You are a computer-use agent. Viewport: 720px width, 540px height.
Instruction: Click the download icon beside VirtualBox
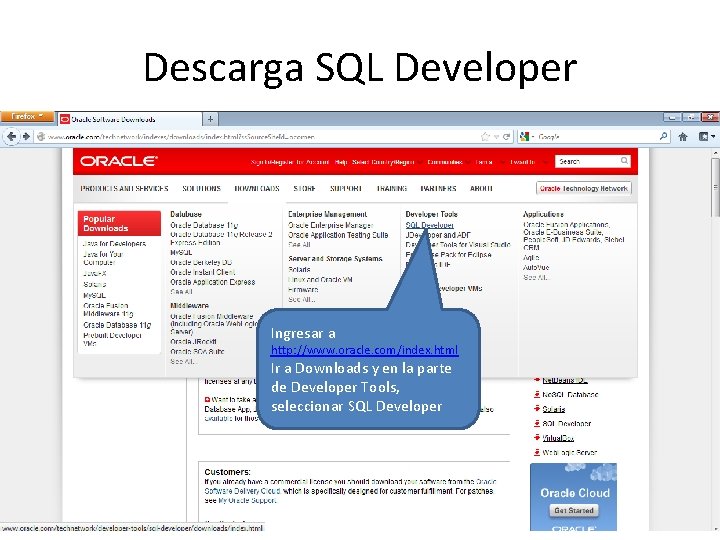[536, 437]
